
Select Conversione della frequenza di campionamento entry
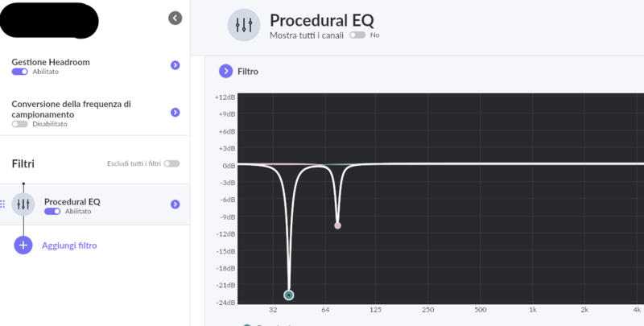coord(71,109)
